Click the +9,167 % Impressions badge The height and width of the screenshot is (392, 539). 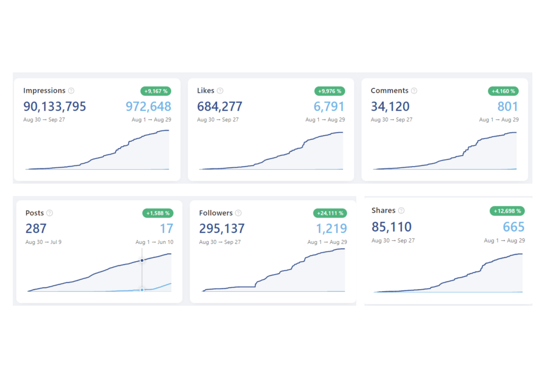pyautogui.click(x=156, y=91)
